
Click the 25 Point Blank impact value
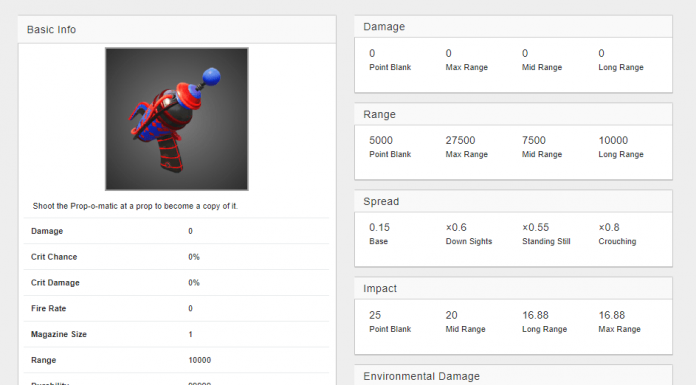pyautogui.click(x=375, y=315)
